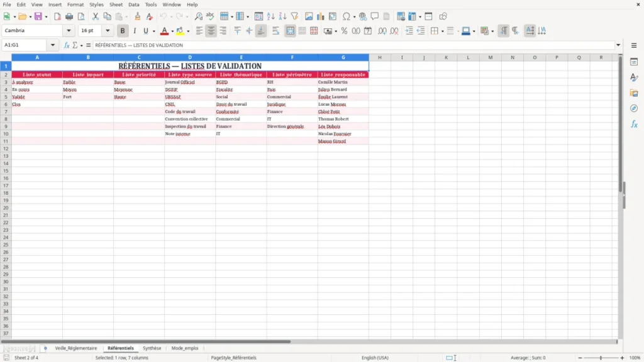
Task: Click the Save document icon
Action: click(38, 16)
